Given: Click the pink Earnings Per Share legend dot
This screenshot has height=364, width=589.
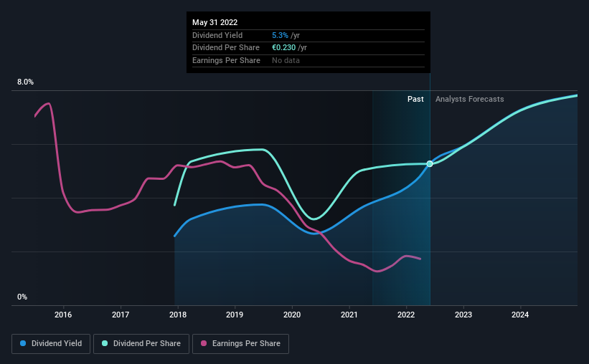Looking at the screenshot, I should pyautogui.click(x=204, y=343).
